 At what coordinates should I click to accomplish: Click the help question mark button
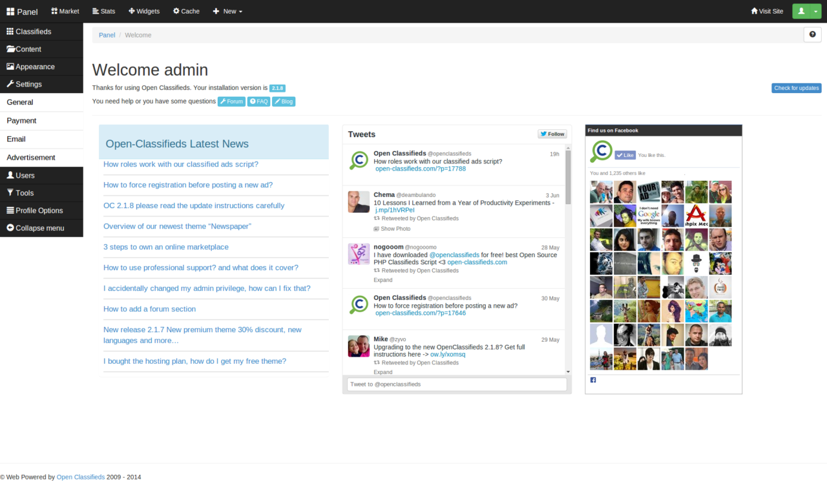[812, 35]
